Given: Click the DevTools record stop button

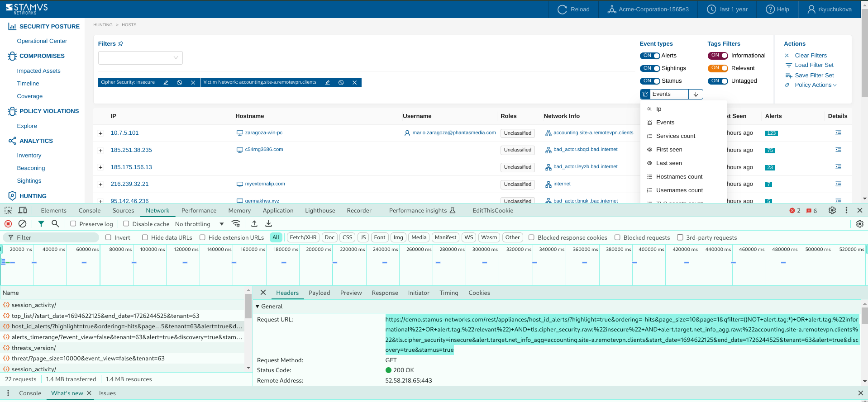Looking at the screenshot, I should coord(8,224).
